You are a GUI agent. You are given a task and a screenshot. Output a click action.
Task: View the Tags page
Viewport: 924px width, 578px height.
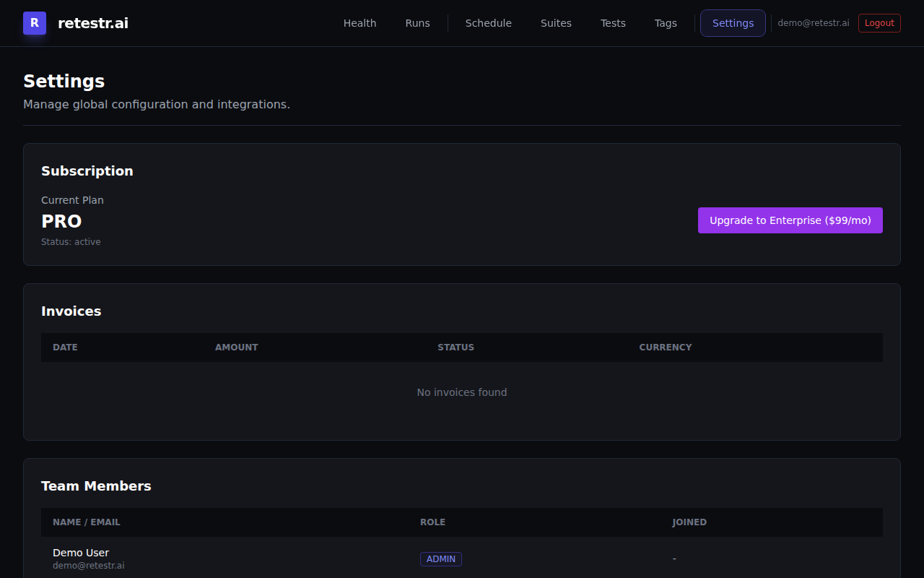click(x=666, y=22)
